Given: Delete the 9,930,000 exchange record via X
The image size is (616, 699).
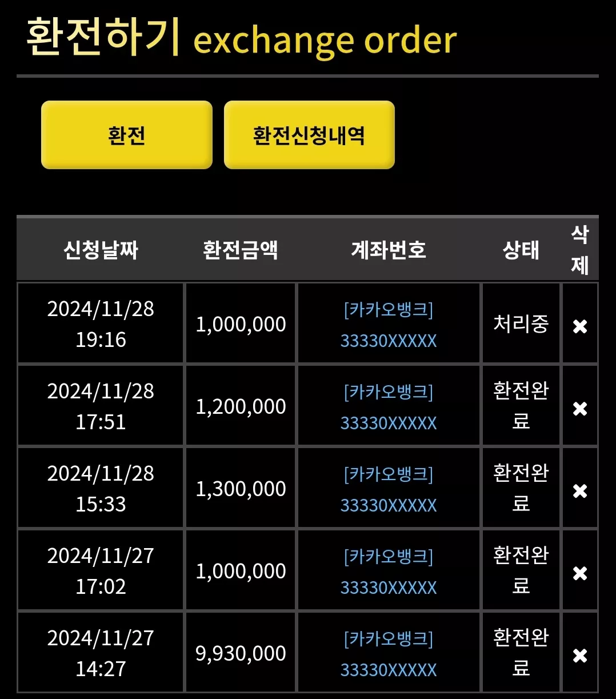Looking at the screenshot, I should 580,656.
